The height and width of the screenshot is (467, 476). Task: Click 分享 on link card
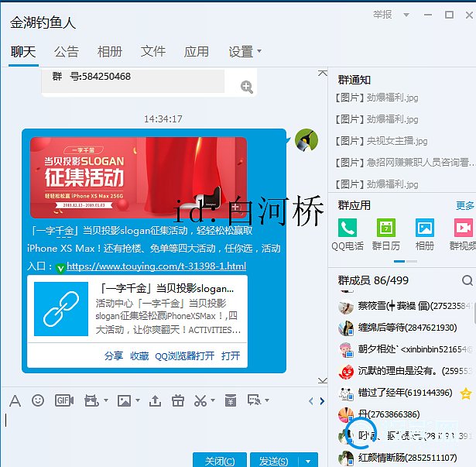(114, 355)
